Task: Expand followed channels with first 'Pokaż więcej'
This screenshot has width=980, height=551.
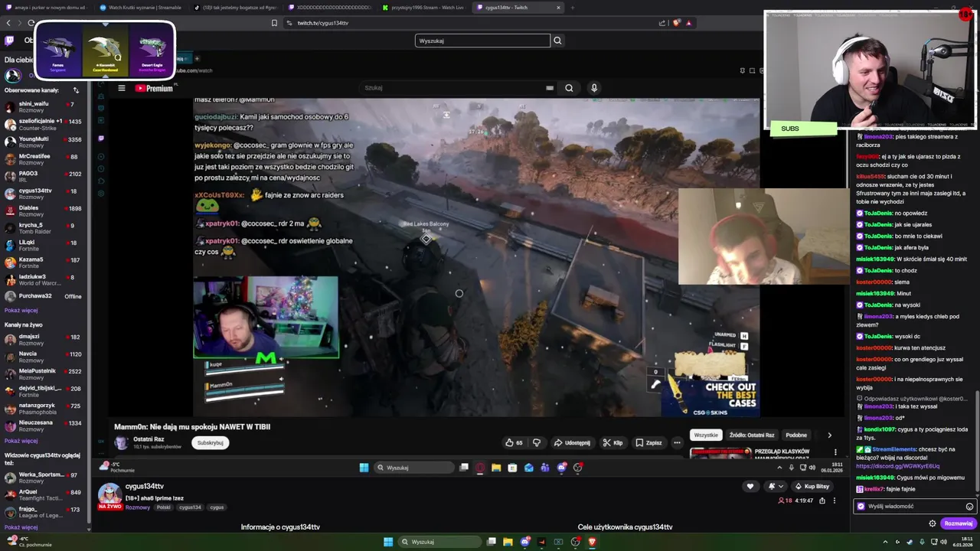Action: [21, 311]
